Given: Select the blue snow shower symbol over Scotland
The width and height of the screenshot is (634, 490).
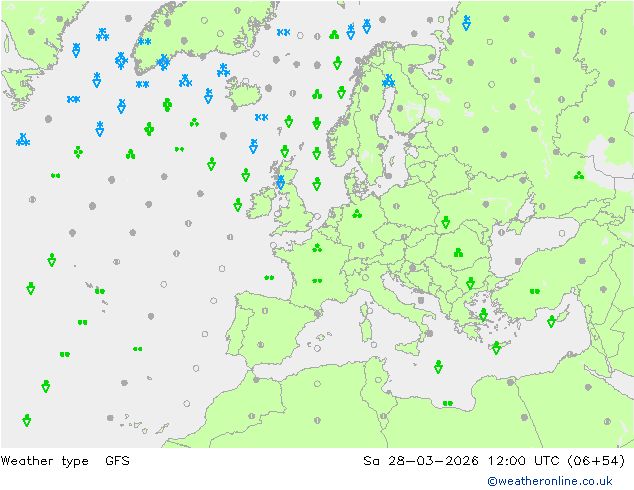Looking at the screenshot, I should coord(280,182).
